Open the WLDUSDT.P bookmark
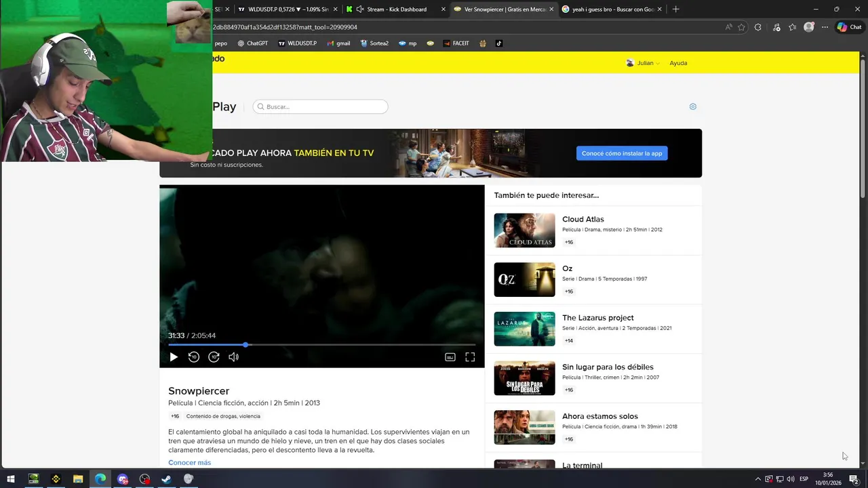Image resolution: width=868 pixels, height=488 pixels. 297,43
